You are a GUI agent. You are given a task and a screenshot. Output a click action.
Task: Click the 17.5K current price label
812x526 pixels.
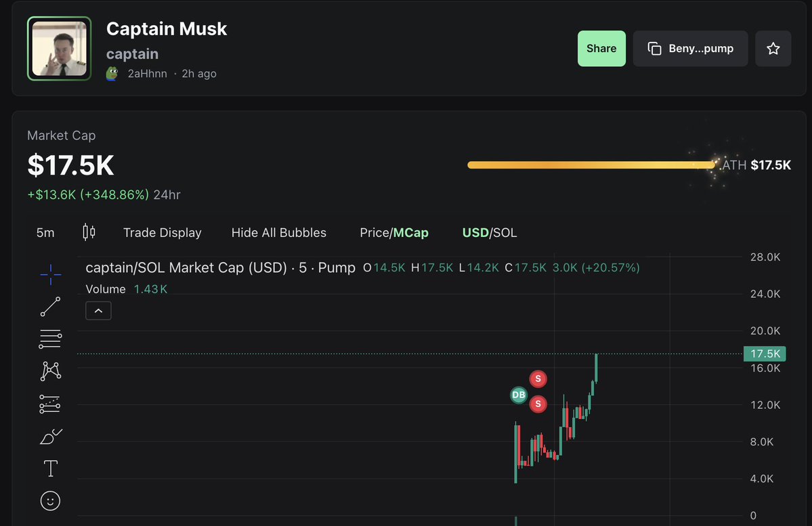(x=765, y=353)
